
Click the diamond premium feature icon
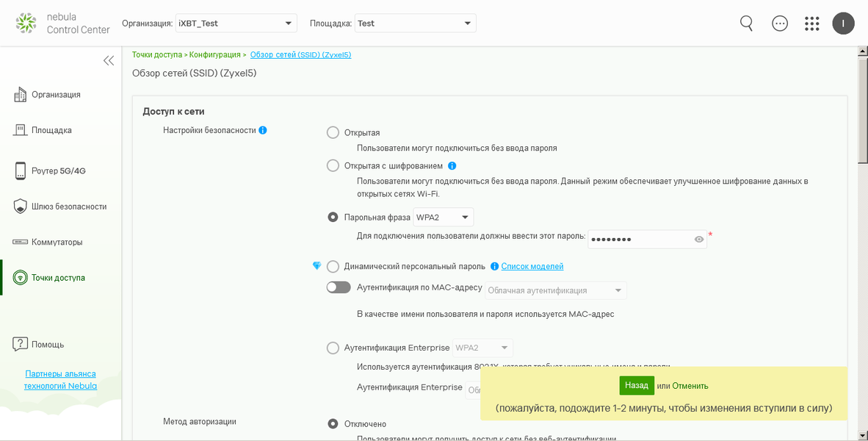click(x=317, y=265)
